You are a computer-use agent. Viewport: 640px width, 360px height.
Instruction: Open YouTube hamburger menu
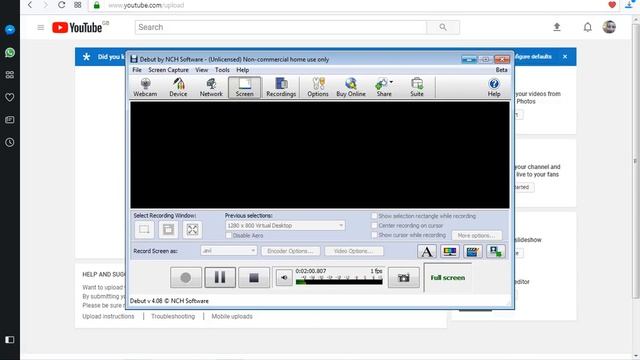click(40, 27)
